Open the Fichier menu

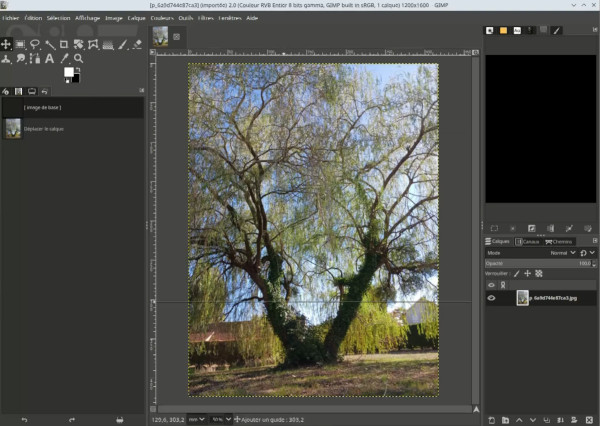click(11, 18)
